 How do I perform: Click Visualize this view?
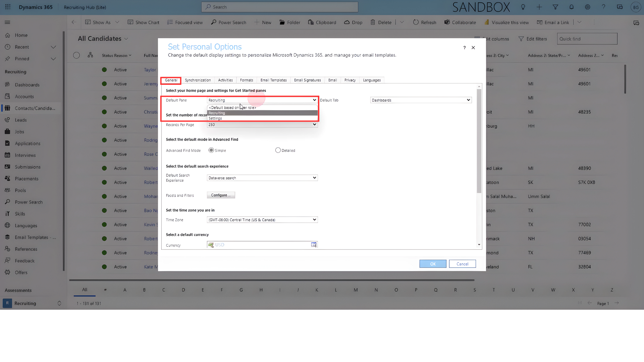[506, 22]
